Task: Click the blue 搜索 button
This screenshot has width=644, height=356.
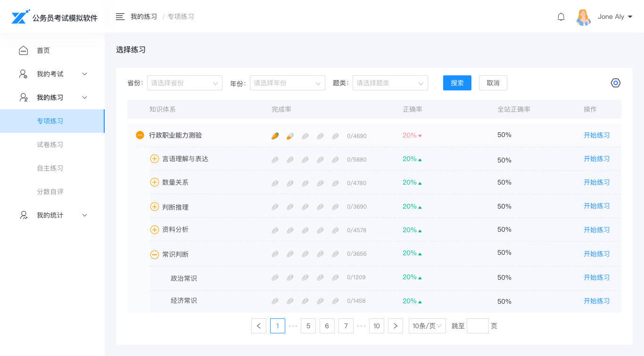Action: point(457,83)
